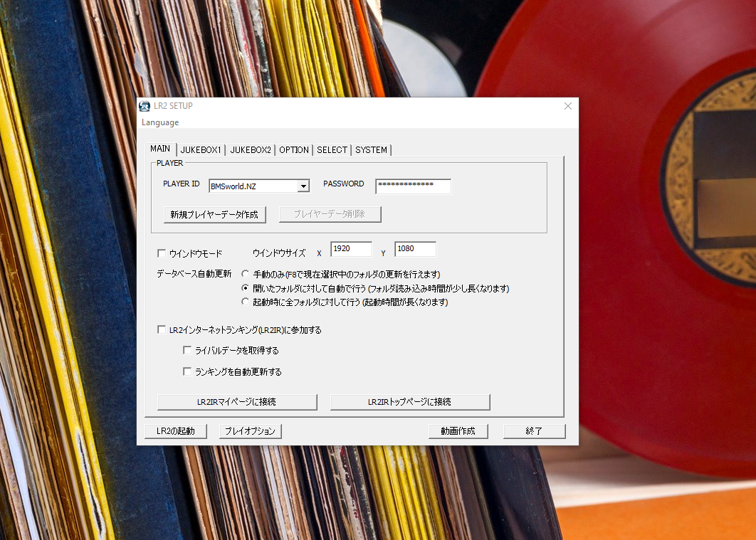Viewport: 756px width, 540px height.
Task: Toggle the ランキングを自動更新する checkbox
Action: coord(187,371)
